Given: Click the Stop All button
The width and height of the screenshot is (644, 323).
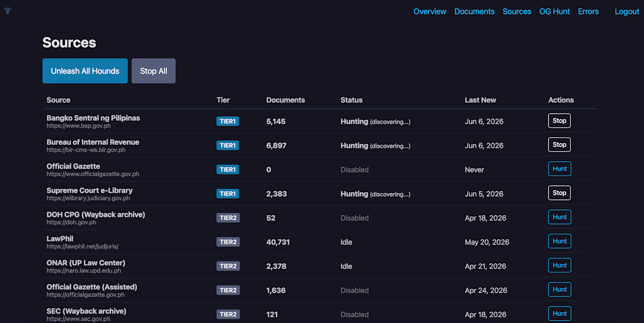Looking at the screenshot, I should point(153,71).
